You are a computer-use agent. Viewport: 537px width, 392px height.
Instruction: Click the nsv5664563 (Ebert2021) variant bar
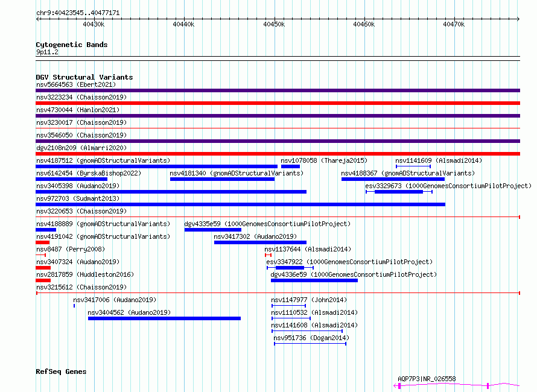point(278,90)
